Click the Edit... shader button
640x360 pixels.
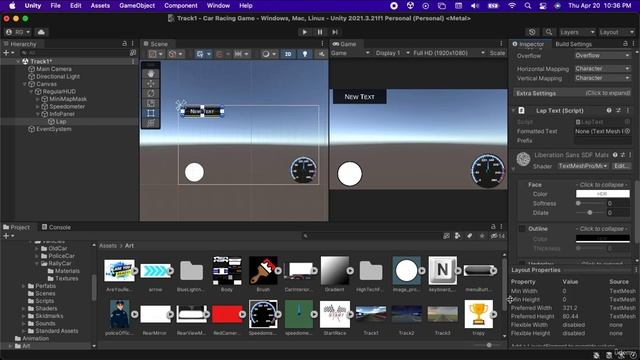click(621, 166)
